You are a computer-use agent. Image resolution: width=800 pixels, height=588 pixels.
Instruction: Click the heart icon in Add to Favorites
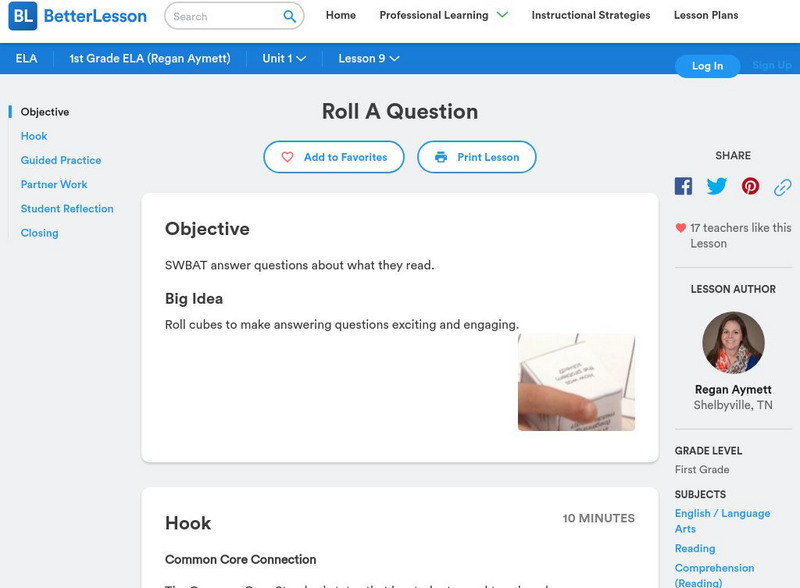coord(288,157)
